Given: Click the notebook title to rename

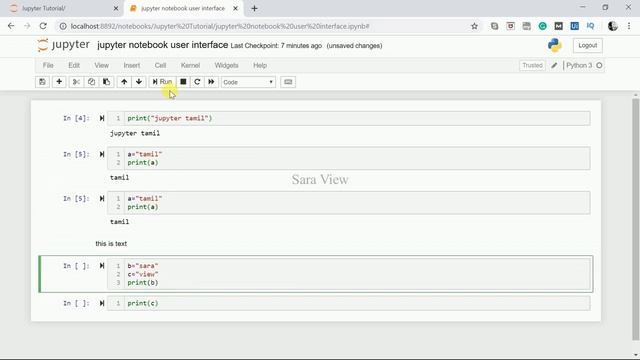Looking at the screenshot, I should [x=162, y=45].
